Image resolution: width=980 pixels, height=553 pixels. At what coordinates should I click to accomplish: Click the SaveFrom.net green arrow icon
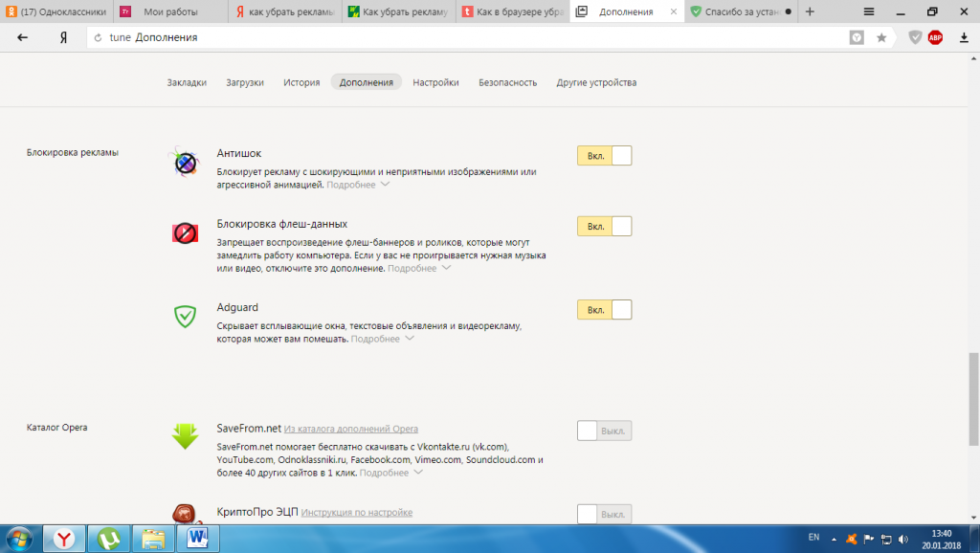tap(185, 436)
